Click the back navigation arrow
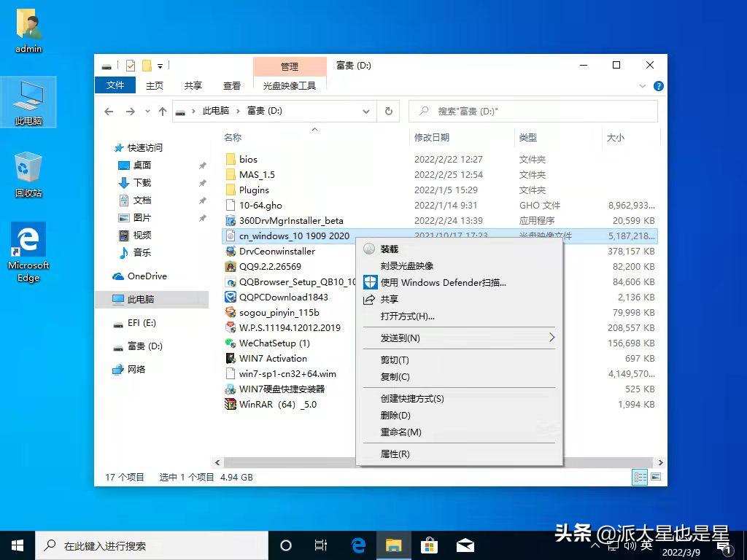This screenshot has width=747, height=560. click(x=109, y=111)
